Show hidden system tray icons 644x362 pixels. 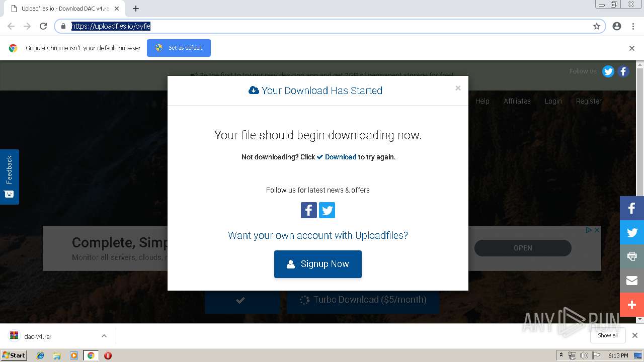coord(561,355)
